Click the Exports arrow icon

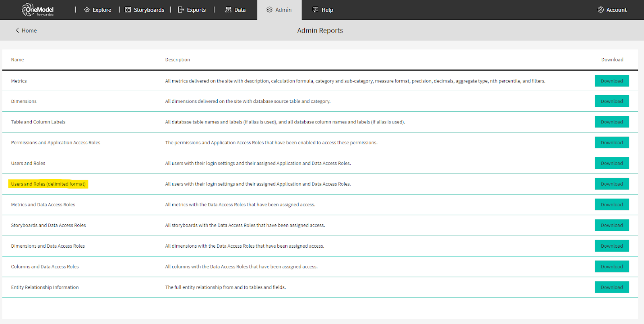tap(181, 10)
